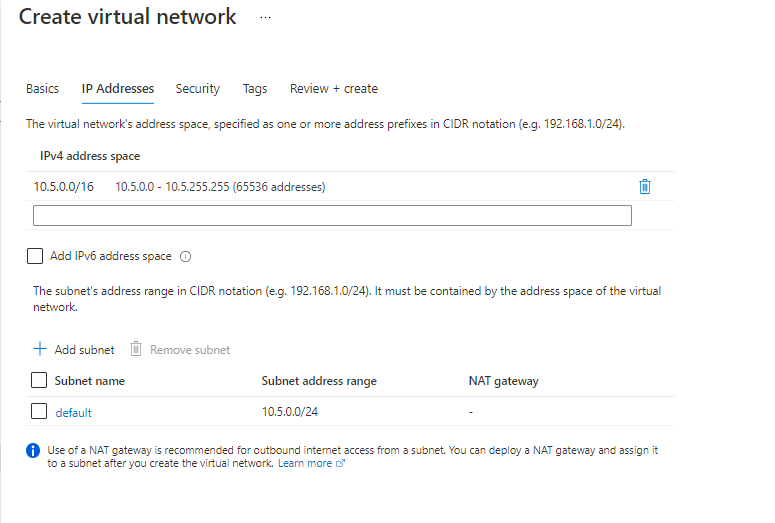Image resolution: width=775 pixels, height=523 pixels.
Task: Click the 10.5.0.0/16 address prefix entry
Action: 64,187
